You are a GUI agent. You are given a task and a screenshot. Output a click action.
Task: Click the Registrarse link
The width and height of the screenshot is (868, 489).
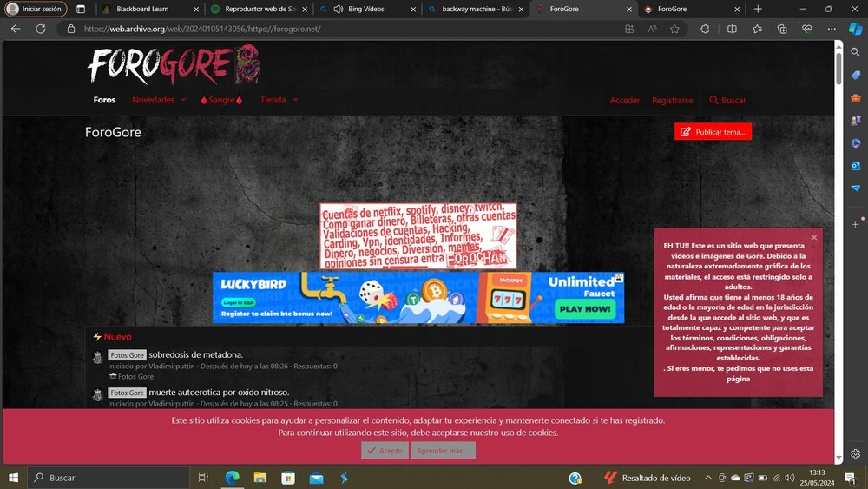(x=672, y=100)
